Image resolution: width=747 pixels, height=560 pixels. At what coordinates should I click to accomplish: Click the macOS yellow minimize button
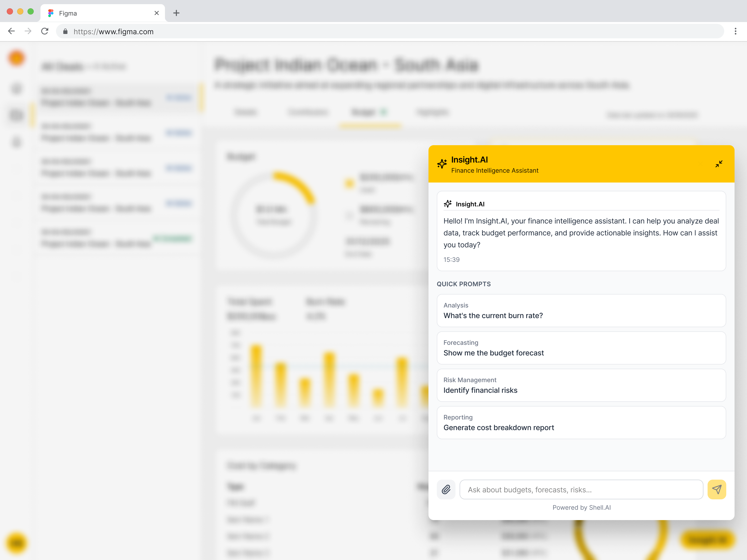pyautogui.click(x=20, y=11)
